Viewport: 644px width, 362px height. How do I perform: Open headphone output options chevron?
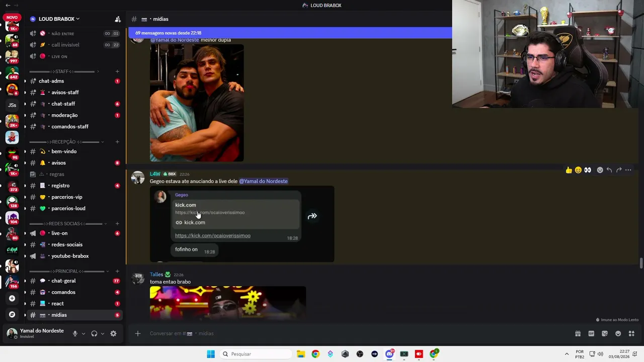[x=103, y=333]
